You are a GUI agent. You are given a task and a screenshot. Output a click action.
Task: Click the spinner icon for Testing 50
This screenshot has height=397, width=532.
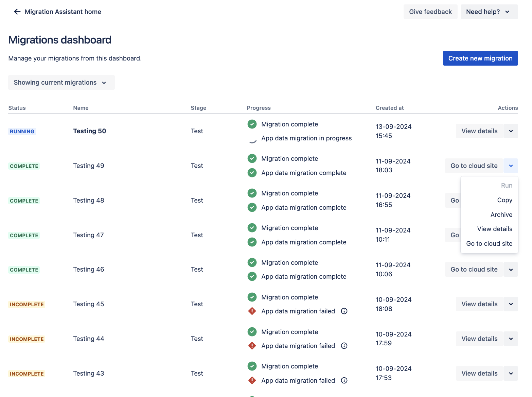tap(252, 139)
